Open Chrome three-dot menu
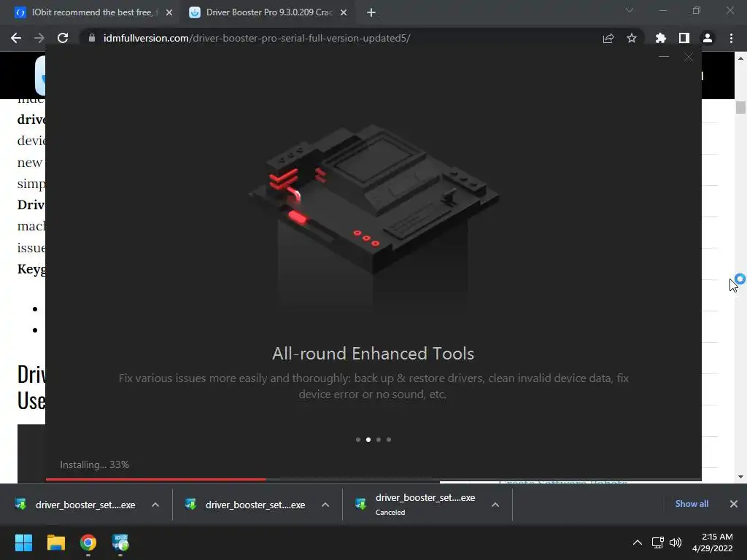Image resolution: width=747 pixels, height=560 pixels. point(731,38)
